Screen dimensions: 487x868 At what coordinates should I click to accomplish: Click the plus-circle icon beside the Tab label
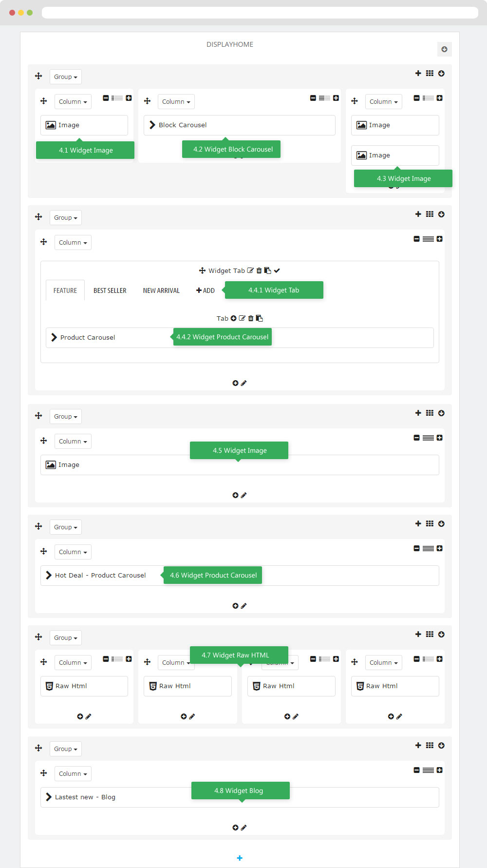click(x=233, y=318)
